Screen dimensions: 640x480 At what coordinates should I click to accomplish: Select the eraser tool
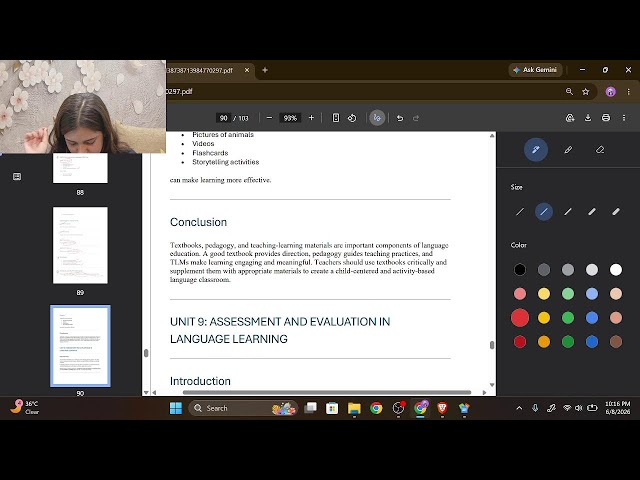[x=600, y=150]
